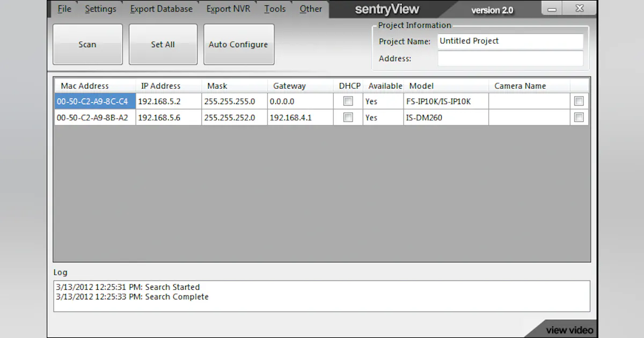Click model FS-IP10K/IS-IP10K cell

click(x=446, y=101)
